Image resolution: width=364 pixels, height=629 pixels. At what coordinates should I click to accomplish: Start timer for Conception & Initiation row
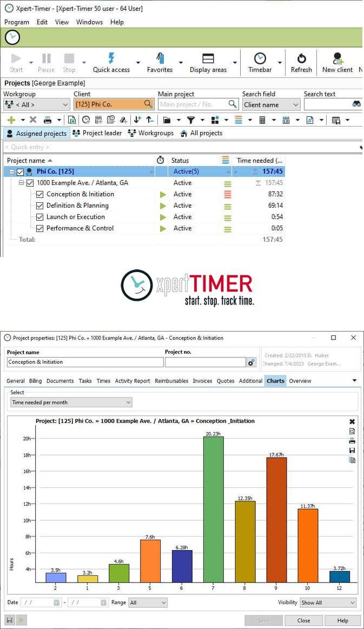[163, 195]
